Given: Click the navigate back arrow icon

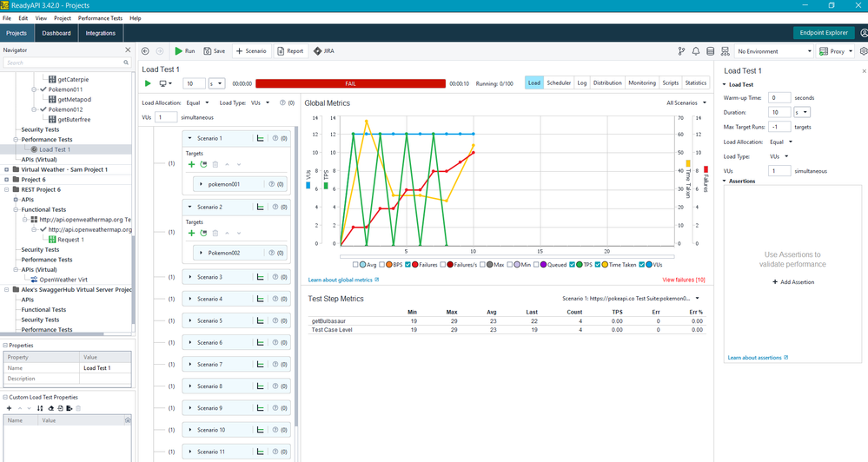Looking at the screenshot, I should pos(146,51).
